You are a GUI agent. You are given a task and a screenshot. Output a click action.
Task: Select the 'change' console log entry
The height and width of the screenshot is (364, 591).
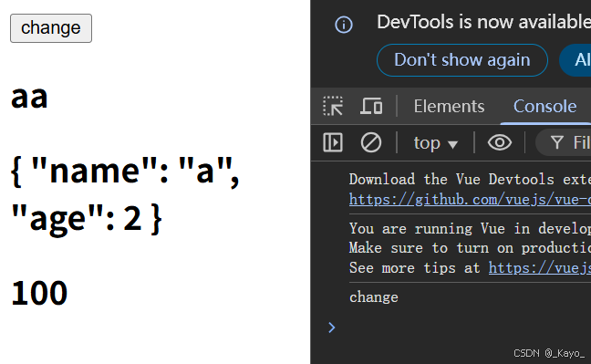374,296
